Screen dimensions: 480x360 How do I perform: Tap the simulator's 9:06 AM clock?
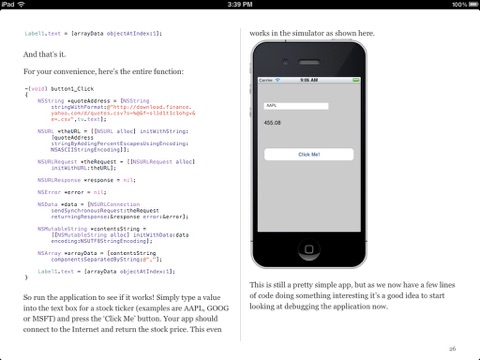coord(309,80)
